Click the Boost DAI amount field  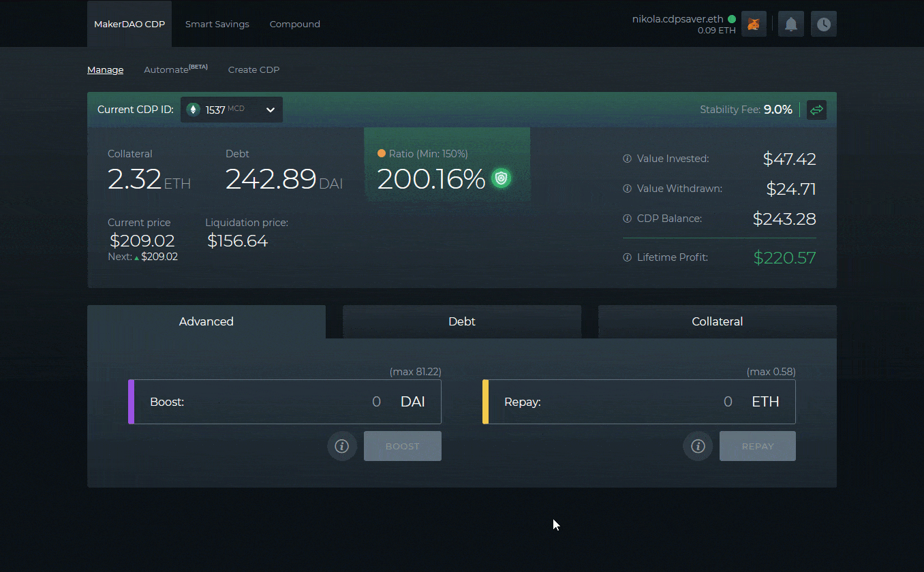point(327,401)
